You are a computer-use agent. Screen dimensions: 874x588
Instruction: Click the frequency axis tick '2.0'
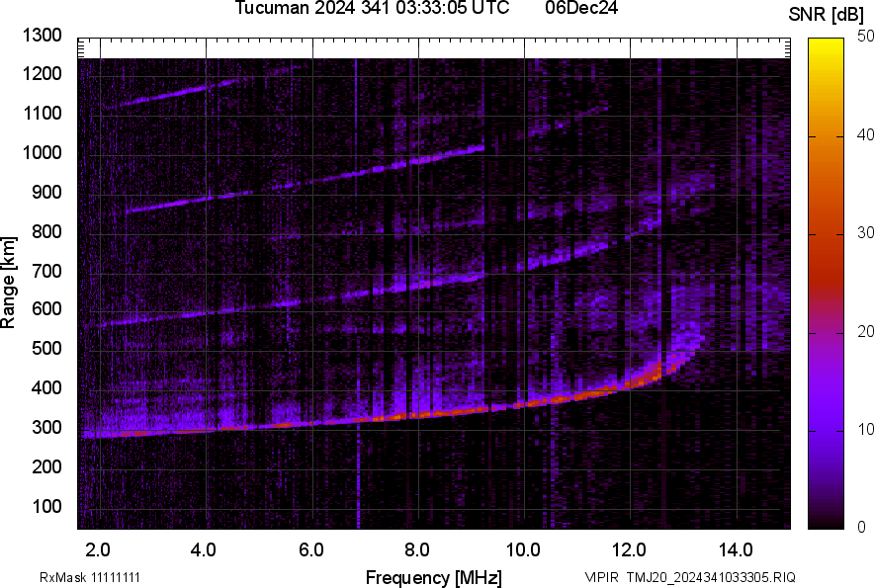point(98,550)
